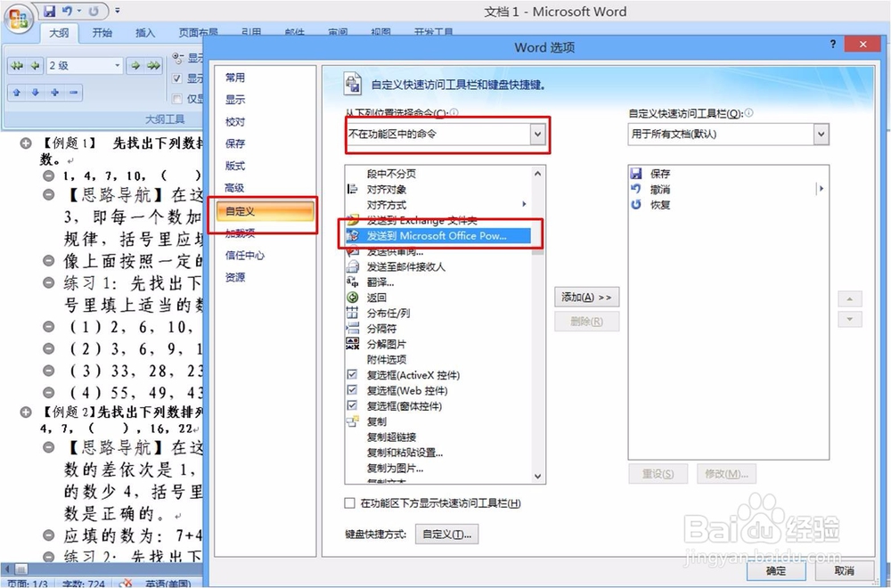Select 发送至邮件接收人 command
The image size is (891, 588).
coord(437,266)
